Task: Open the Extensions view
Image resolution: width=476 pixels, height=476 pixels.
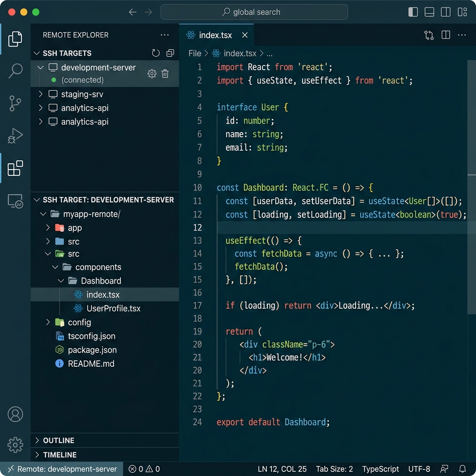Action: tap(15, 168)
